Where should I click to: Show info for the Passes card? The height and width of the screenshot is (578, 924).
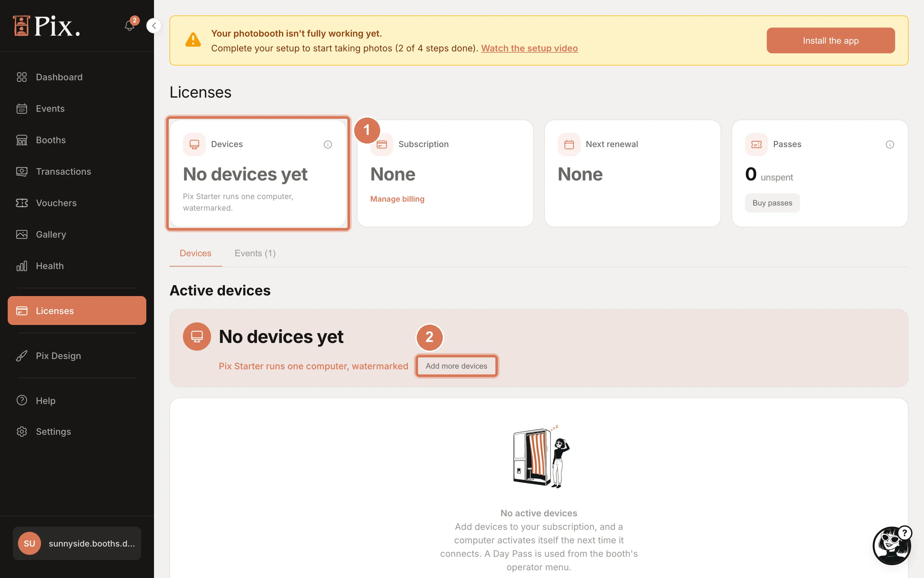click(x=890, y=144)
